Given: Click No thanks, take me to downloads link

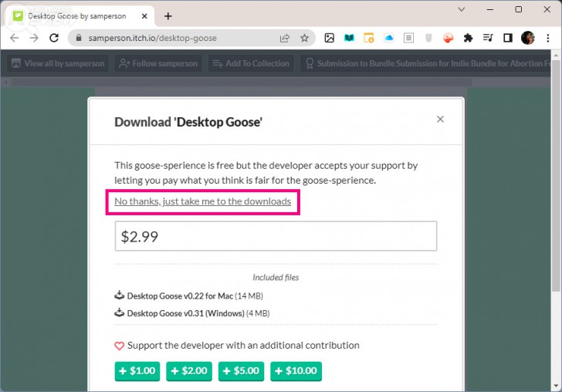Looking at the screenshot, I should 202,201.
